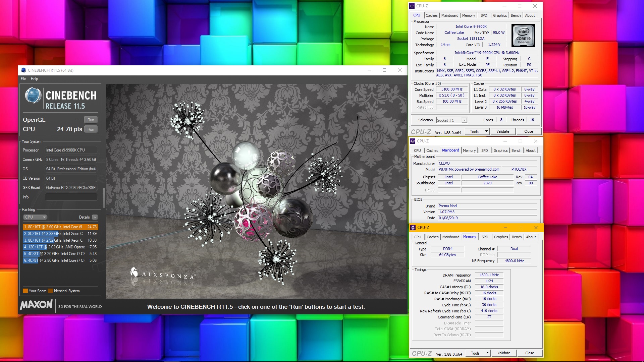644x362 pixels.
Task: Select ranking row 4C/8T 3.20 GHz Core i7
Action: point(60,254)
